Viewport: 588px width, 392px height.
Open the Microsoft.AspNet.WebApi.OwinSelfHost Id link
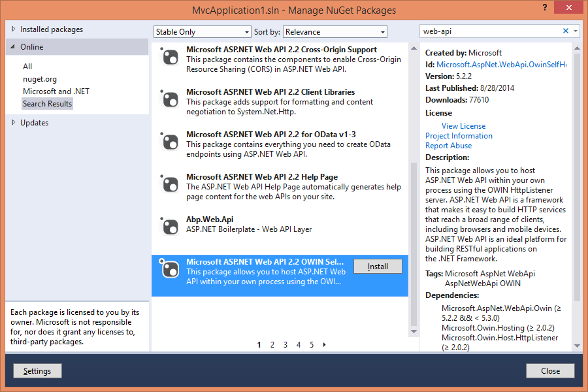pos(501,65)
